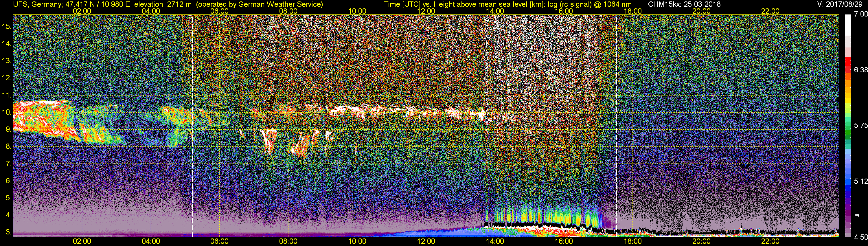
Task: Click the station title "UFS, Germany; 47.417 N / 10.980 E"
Action: [x=72, y=4]
